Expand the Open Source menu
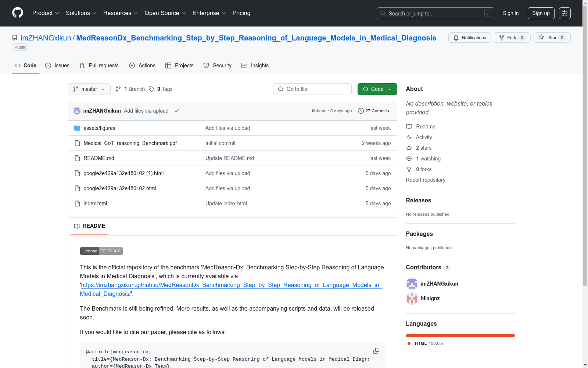 pyautogui.click(x=165, y=13)
